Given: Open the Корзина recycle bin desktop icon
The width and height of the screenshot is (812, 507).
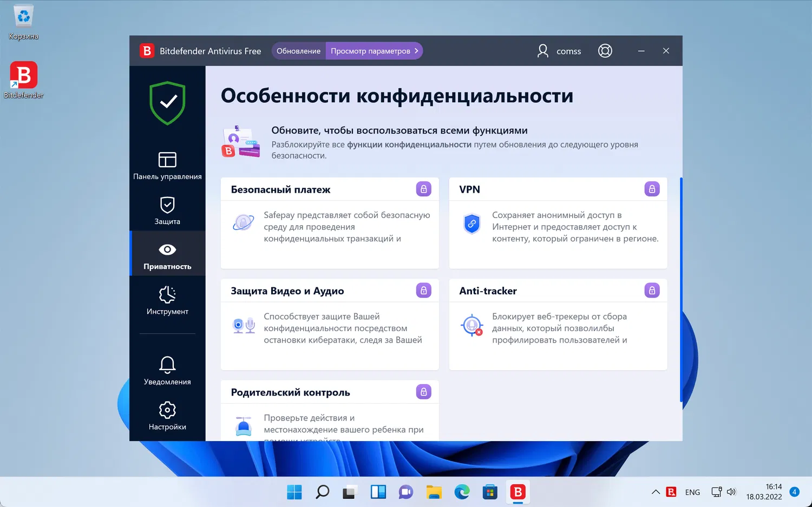Looking at the screenshot, I should click(x=24, y=22).
